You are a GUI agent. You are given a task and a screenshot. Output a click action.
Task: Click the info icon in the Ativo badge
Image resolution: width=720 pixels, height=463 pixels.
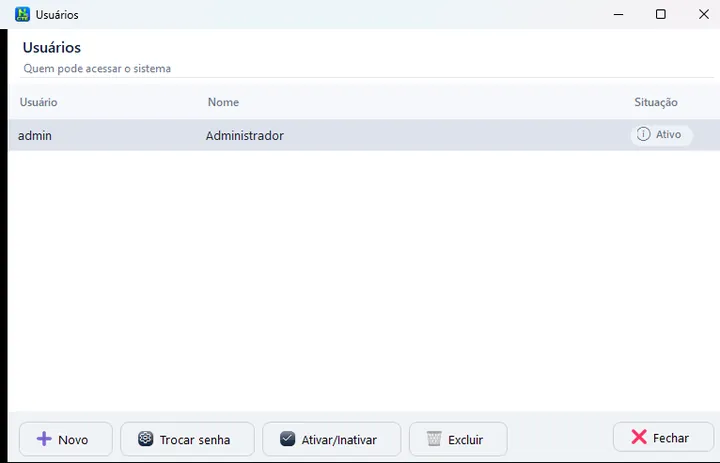[x=643, y=134]
